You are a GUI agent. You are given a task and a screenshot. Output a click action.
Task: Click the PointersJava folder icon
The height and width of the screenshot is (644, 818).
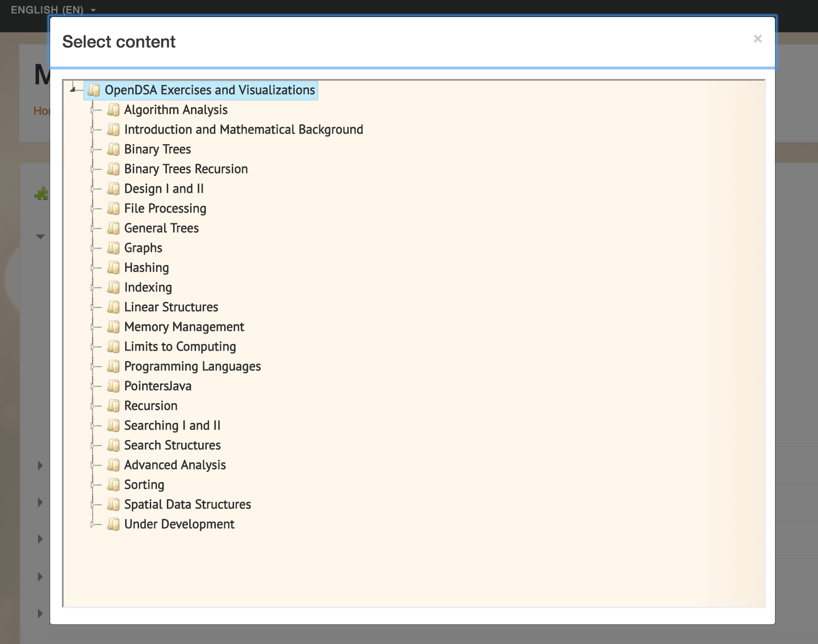pyautogui.click(x=113, y=386)
